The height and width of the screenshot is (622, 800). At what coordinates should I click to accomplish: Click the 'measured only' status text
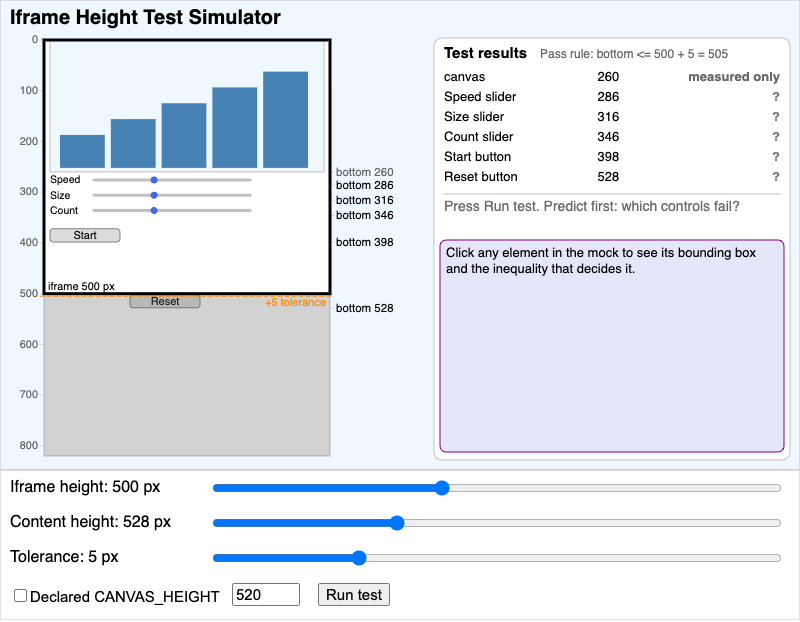(734, 77)
